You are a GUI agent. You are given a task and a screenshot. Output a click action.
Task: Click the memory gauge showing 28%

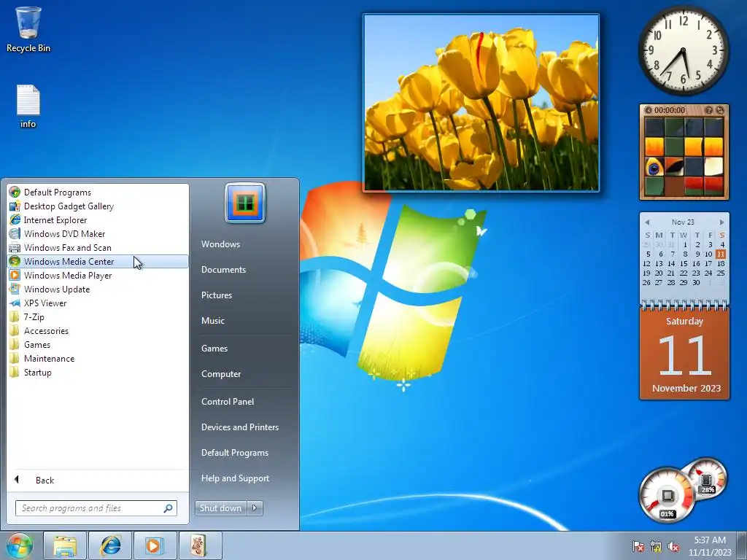pyautogui.click(x=706, y=478)
